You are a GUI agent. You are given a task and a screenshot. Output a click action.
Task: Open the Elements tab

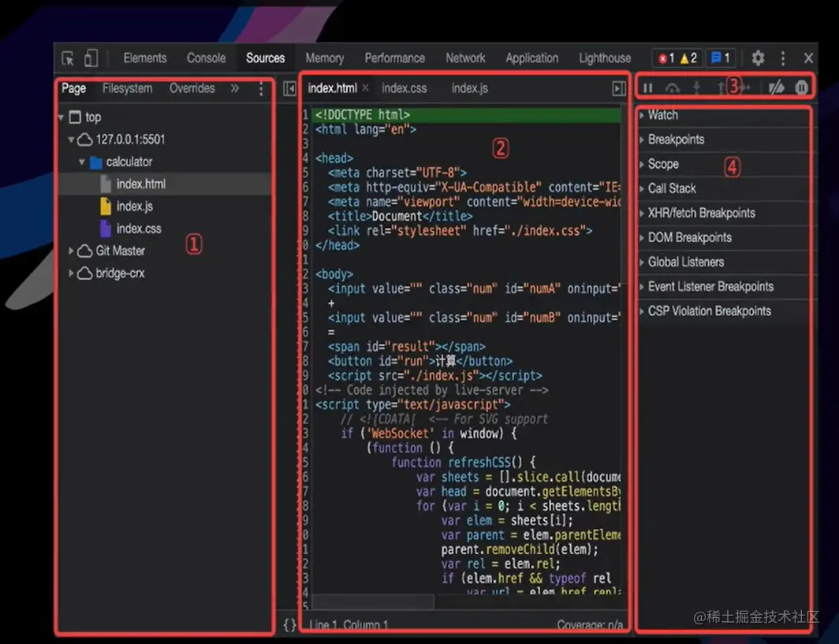tap(145, 58)
